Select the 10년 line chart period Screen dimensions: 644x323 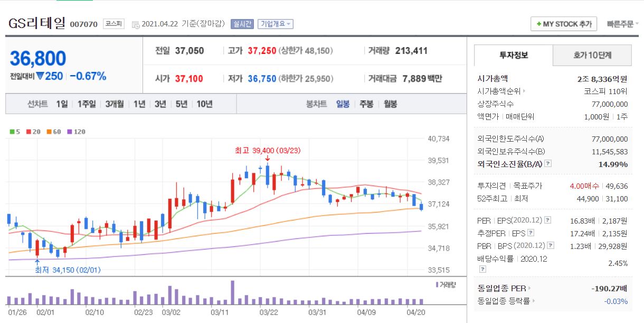click(x=204, y=104)
